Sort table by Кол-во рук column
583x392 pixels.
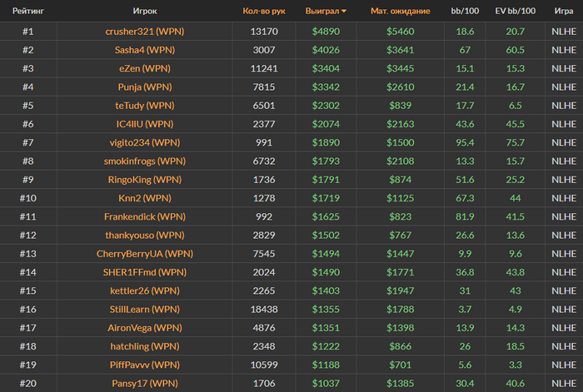pos(264,11)
